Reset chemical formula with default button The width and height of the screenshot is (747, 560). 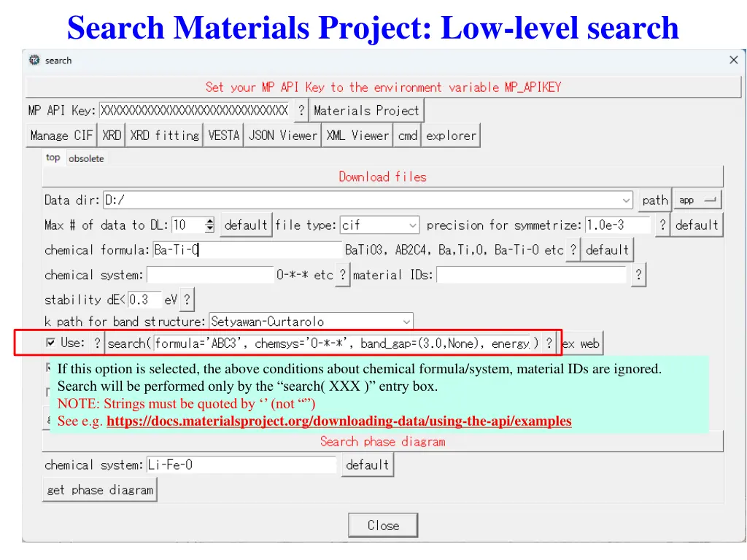point(607,249)
